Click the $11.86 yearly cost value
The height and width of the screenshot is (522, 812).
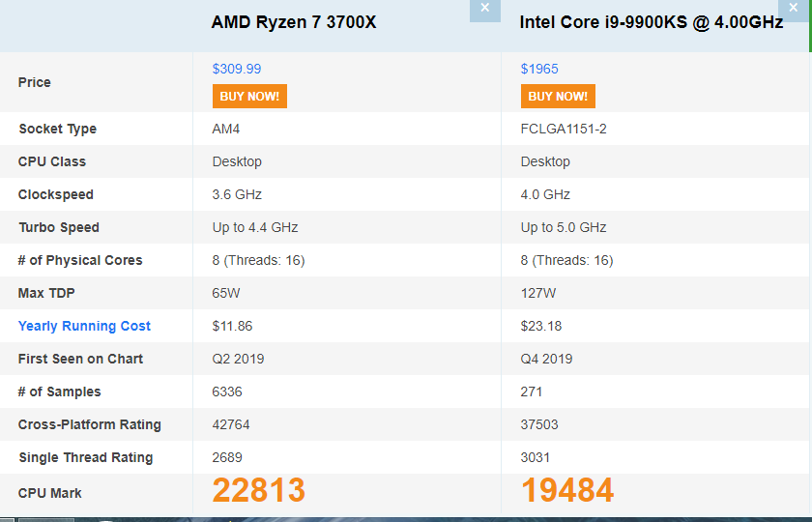[x=232, y=326]
